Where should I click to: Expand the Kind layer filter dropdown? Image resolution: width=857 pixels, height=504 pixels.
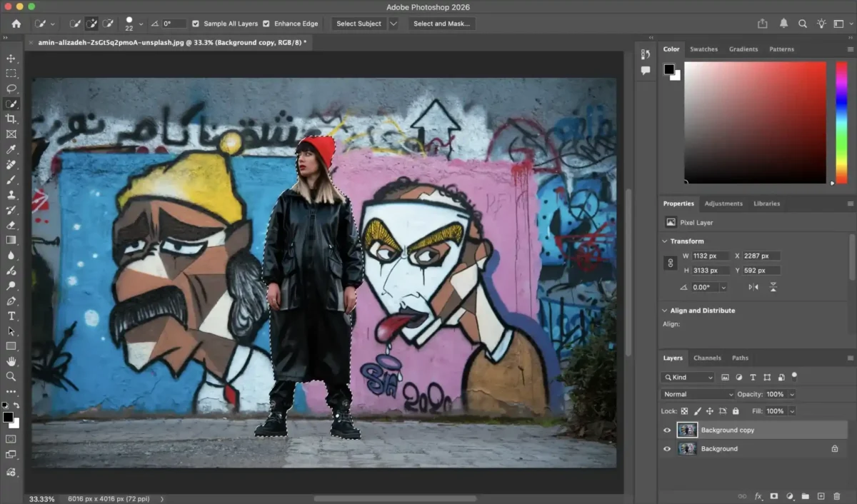[688, 377]
